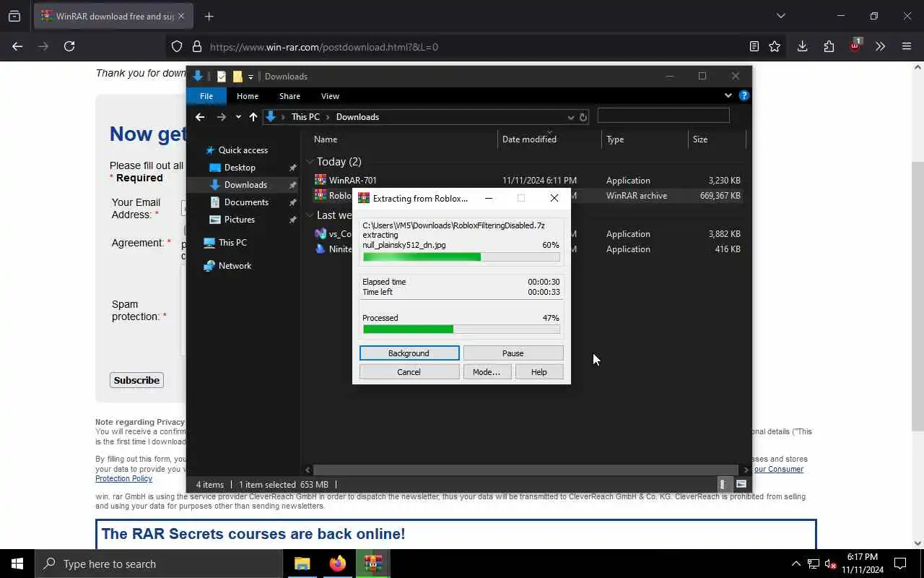Refresh the Downloads folder view
Screen dimensions: 924x578
(x=583, y=117)
